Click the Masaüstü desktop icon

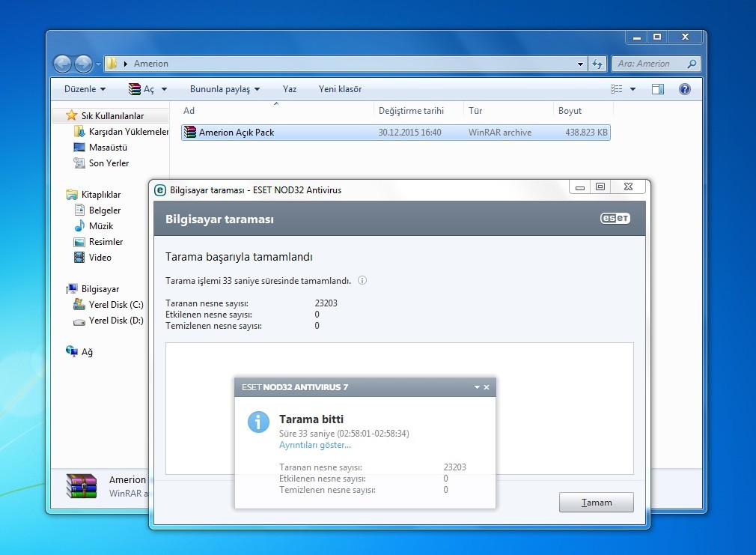79,148
